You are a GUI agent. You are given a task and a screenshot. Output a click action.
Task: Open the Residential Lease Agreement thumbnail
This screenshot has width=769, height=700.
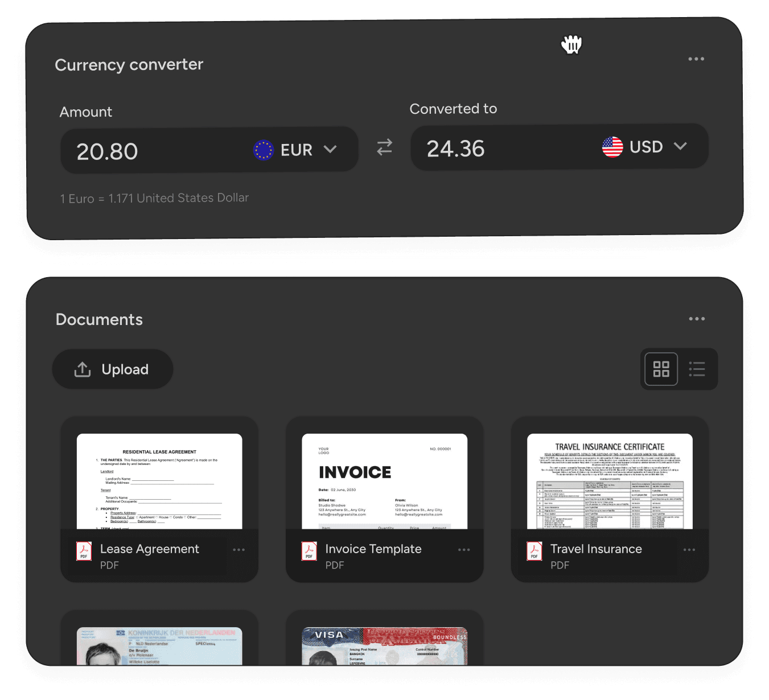pyautogui.click(x=159, y=481)
